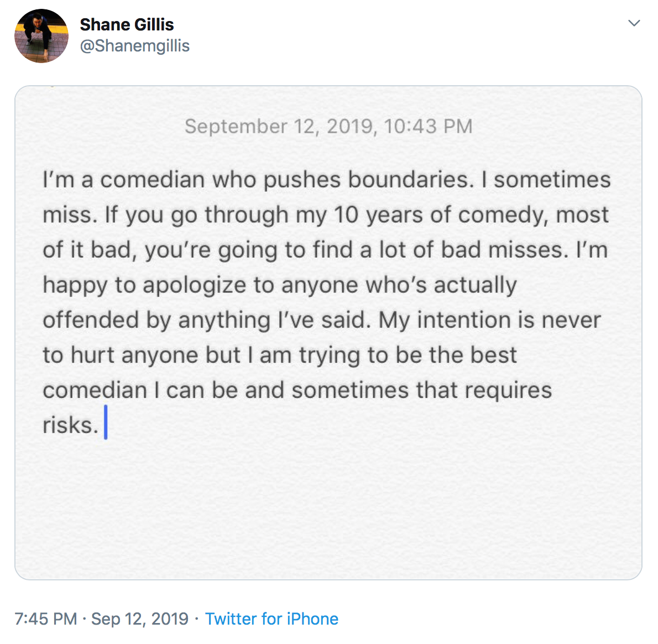The height and width of the screenshot is (644, 658).
Task: Expand the tweet options chevron
Action: pos(634,23)
